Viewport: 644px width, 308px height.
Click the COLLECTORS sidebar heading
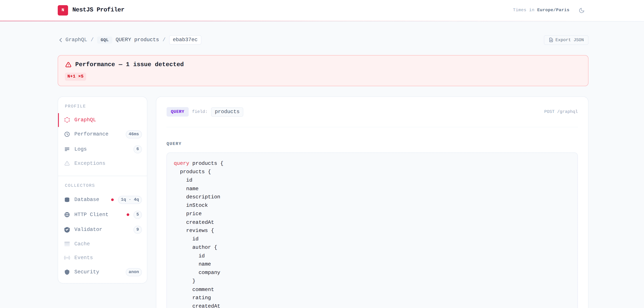click(80, 185)
